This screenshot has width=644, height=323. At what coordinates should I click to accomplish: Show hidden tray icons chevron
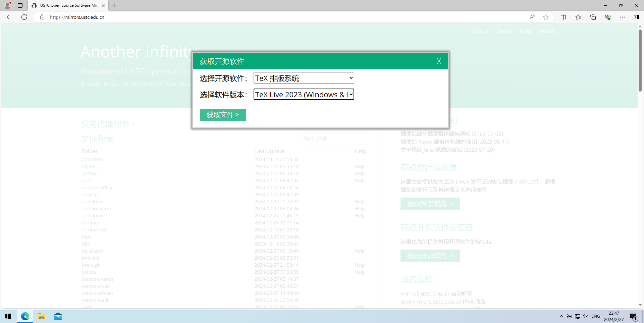pos(561,316)
